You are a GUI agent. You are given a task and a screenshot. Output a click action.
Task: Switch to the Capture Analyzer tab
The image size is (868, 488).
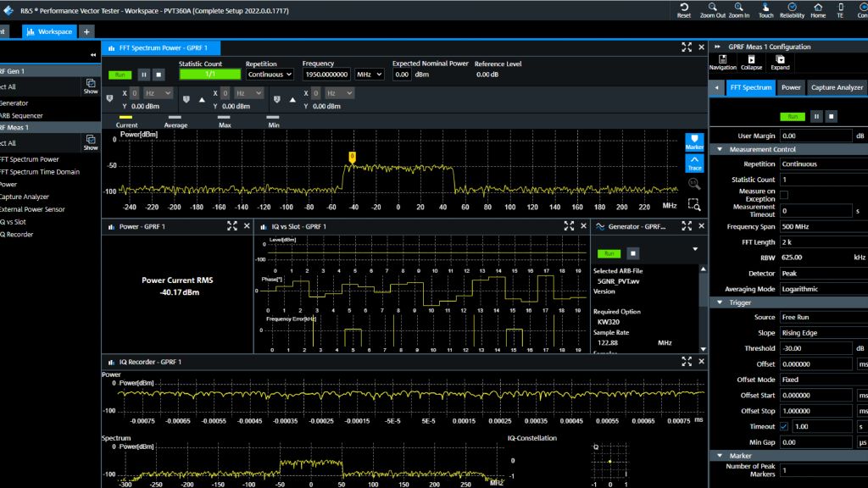pyautogui.click(x=837, y=87)
